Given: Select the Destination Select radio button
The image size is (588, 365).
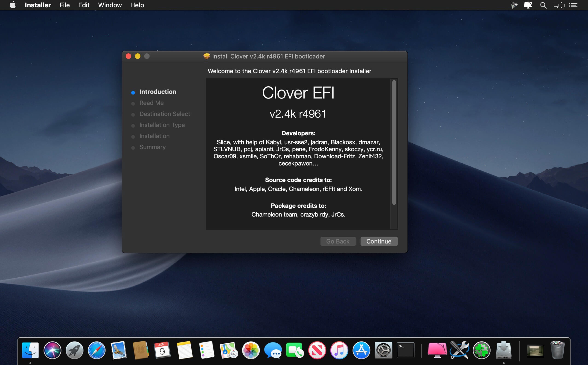Looking at the screenshot, I should 132,114.
